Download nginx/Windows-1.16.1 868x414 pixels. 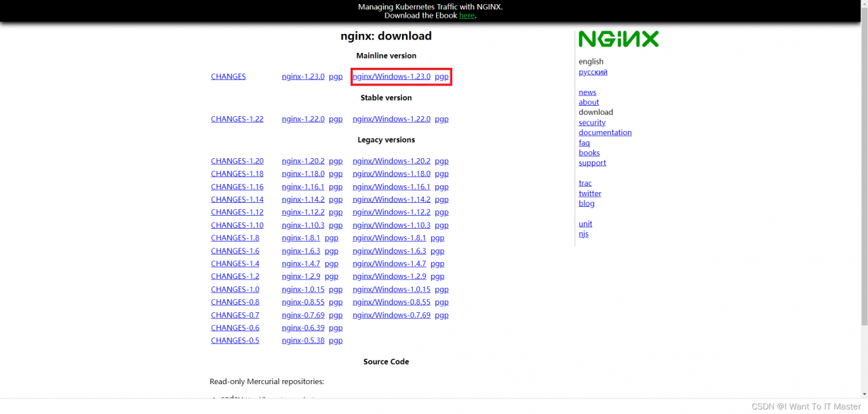tap(391, 187)
